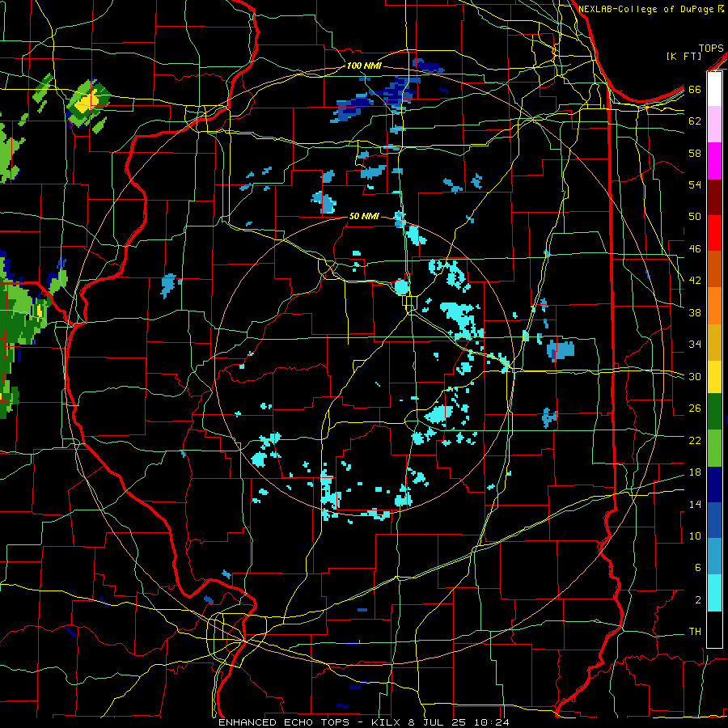Pick the bright yellow legend color band
The image size is (728, 728).
click(x=714, y=377)
